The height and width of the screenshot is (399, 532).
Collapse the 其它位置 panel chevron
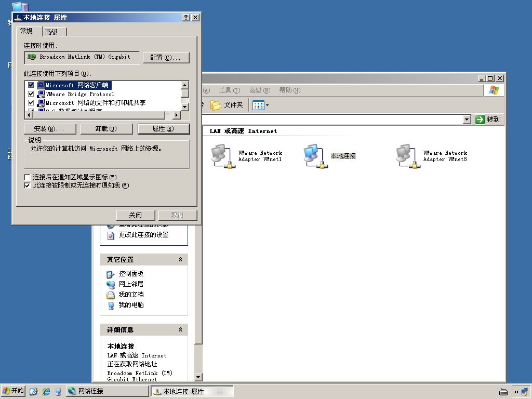[180, 260]
